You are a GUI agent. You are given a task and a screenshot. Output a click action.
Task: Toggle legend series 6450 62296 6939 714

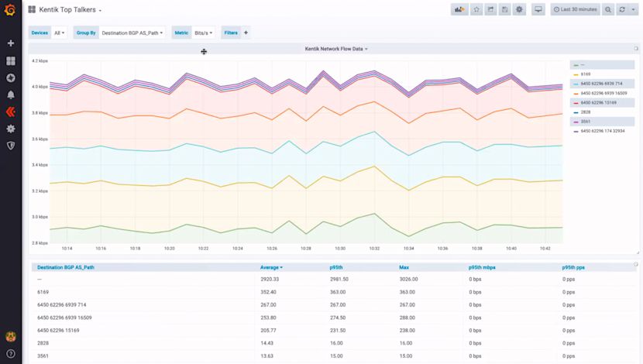tap(602, 84)
